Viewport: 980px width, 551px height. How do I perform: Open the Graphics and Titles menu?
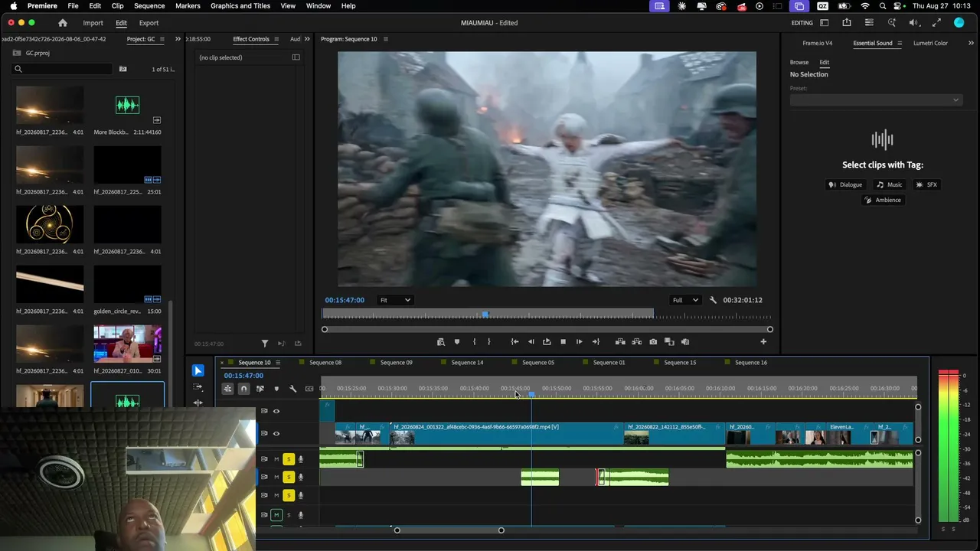coord(240,6)
